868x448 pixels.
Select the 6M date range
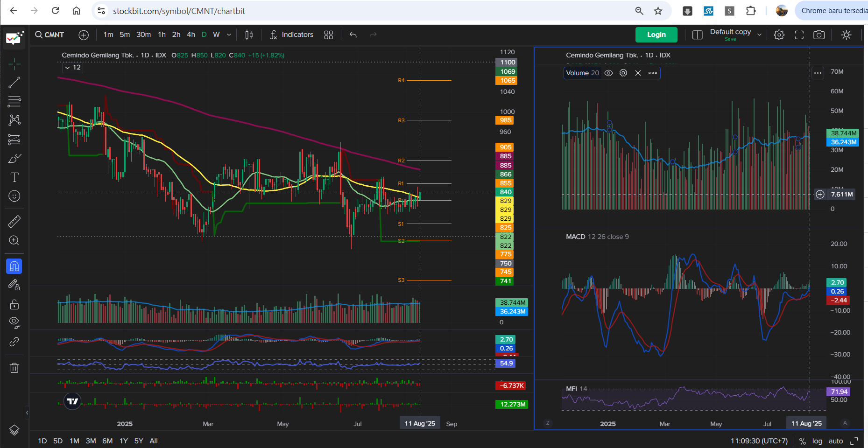(x=107, y=441)
